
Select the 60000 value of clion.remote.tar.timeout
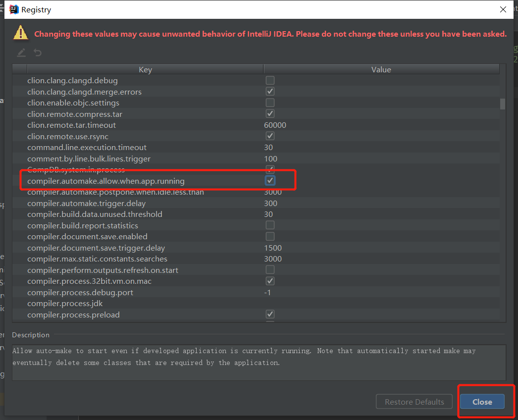pyautogui.click(x=275, y=125)
